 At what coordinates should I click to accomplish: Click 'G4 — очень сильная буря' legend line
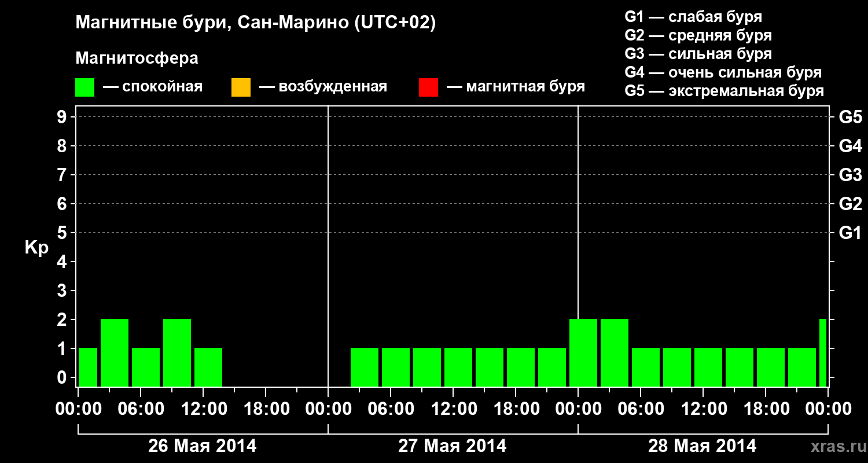coord(723,72)
